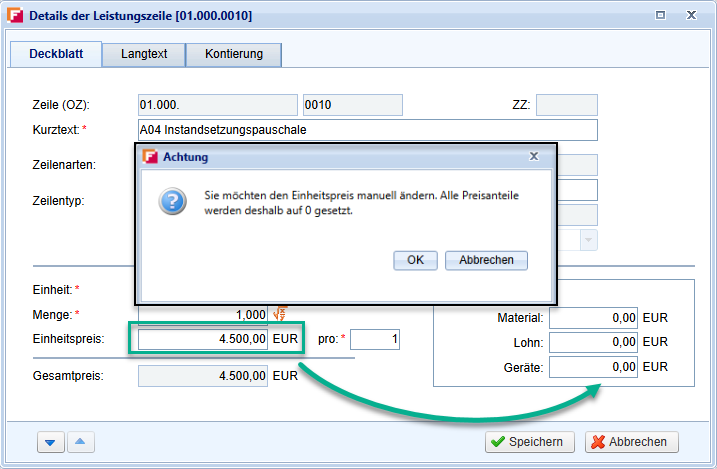The image size is (717, 469).
Task: Click Abbrechen beside the Speichern button
Action: pyautogui.click(x=632, y=442)
